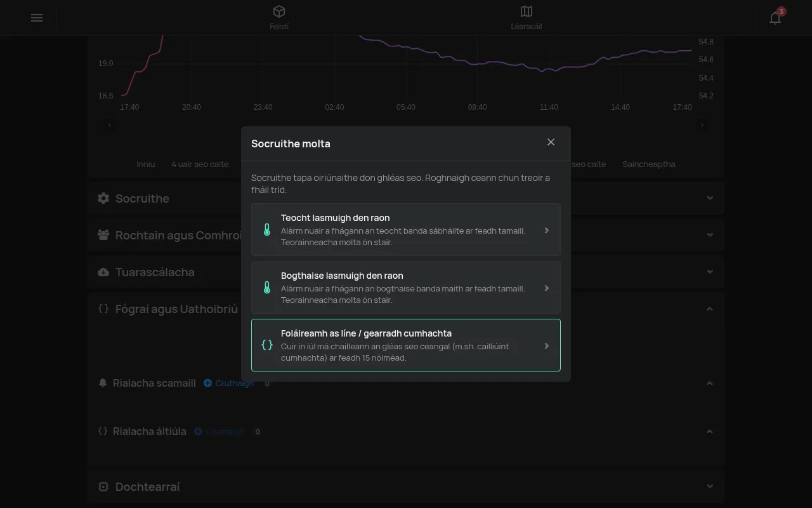Click the Rochtain agus Comhroinnt people icon
Viewport: 812px width, 508px height.
[x=103, y=235]
